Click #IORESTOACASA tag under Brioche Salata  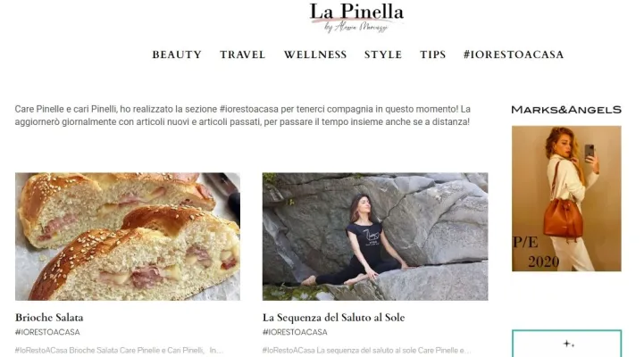click(47, 332)
